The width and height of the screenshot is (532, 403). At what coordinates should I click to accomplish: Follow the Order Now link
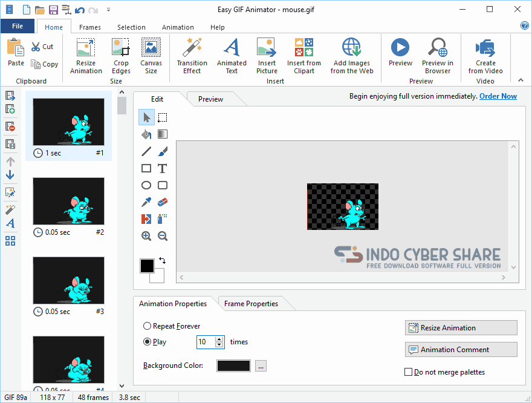click(x=498, y=96)
